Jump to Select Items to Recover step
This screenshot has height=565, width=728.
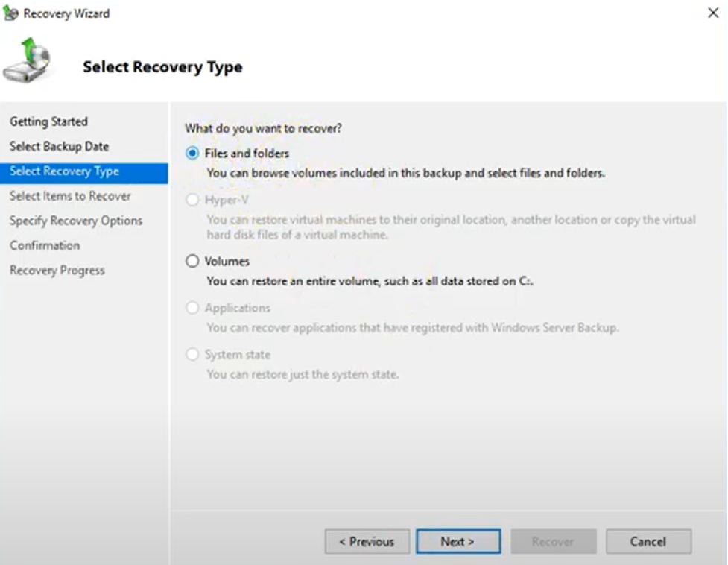[70, 196]
